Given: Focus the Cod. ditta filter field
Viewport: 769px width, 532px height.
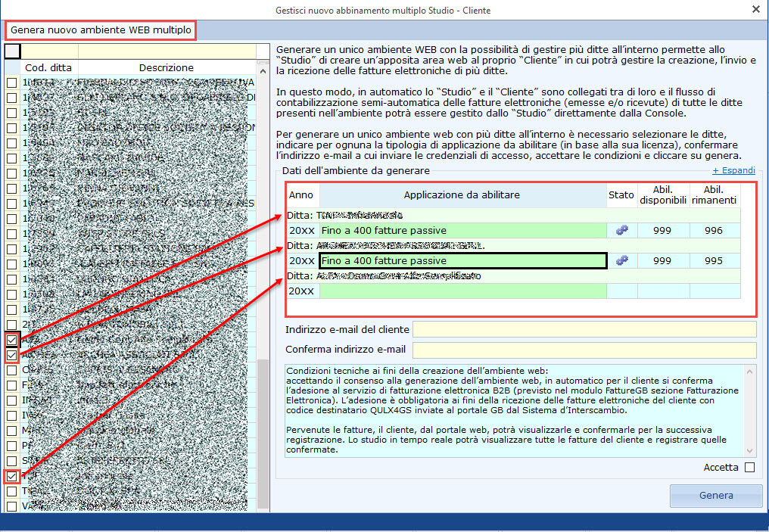Looking at the screenshot, I should coord(49,51).
